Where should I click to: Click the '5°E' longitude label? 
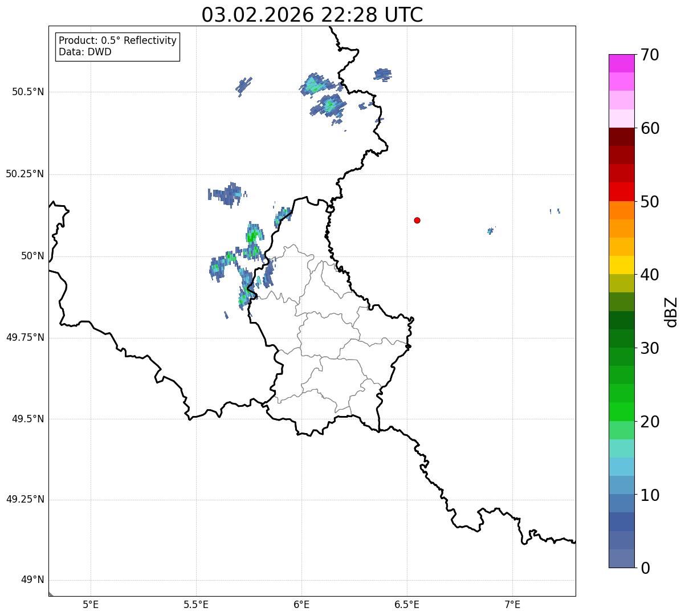point(91,605)
